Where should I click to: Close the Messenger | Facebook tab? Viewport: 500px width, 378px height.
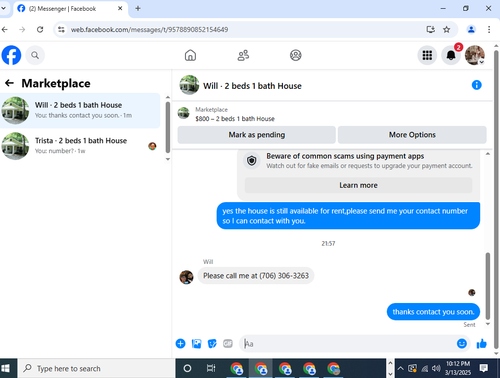pos(120,8)
